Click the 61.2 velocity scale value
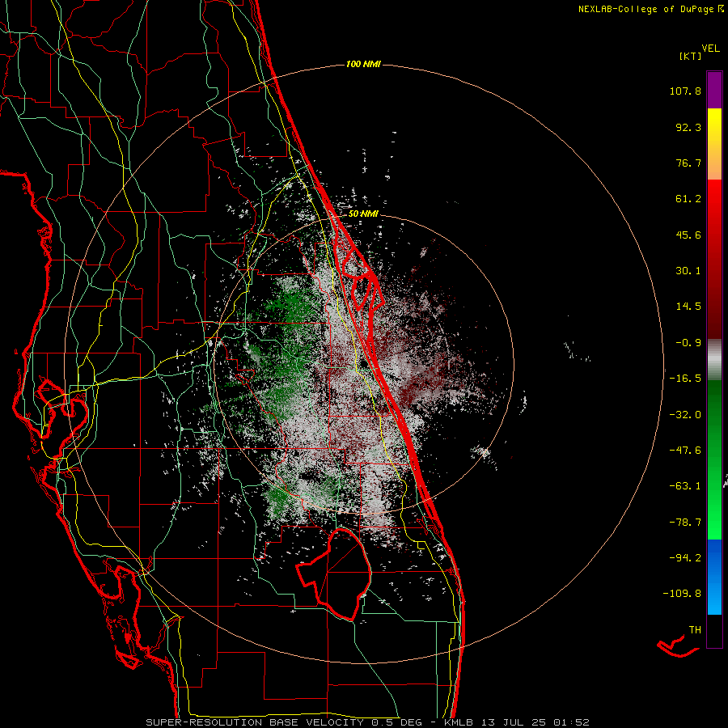The height and width of the screenshot is (728, 728). point(688,199)
